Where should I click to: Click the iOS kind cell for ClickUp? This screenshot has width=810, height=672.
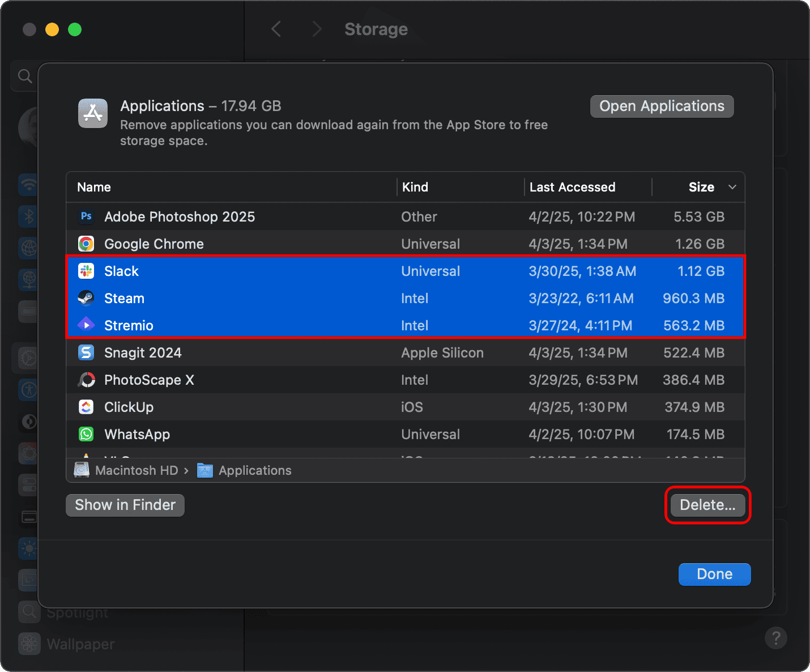pos(412,407)
